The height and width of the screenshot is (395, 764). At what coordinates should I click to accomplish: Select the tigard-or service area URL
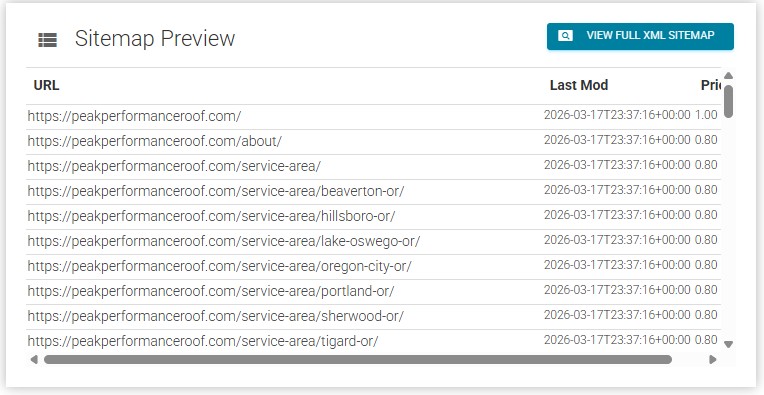[x=203, y=341]
